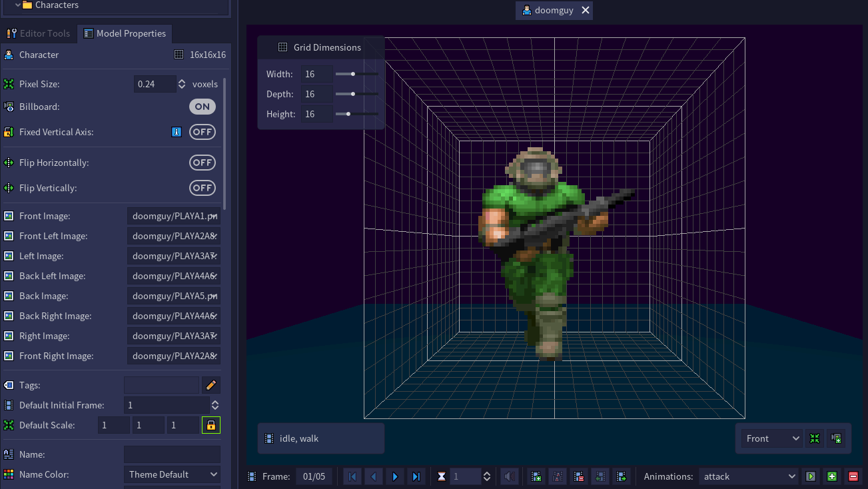This screenshot has width=868, height=489.
Task: Click the Character person icon in Model Properties
Action: point(9,55)
